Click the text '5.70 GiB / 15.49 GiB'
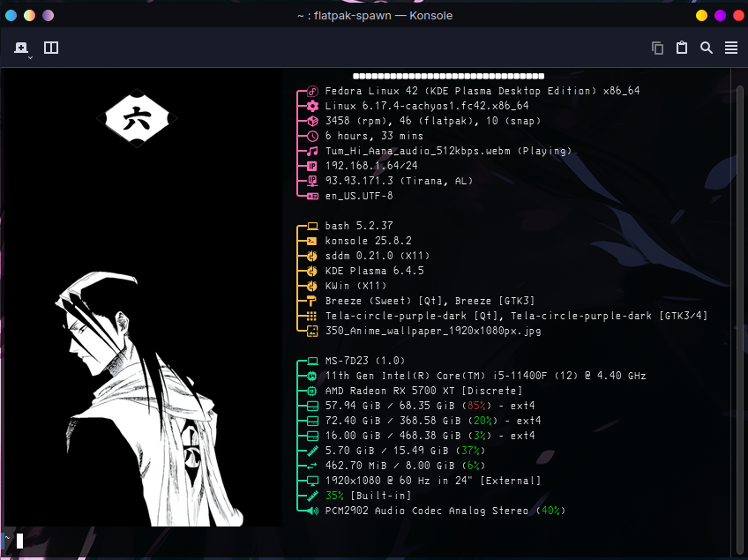748x560 pixels. 387,451
